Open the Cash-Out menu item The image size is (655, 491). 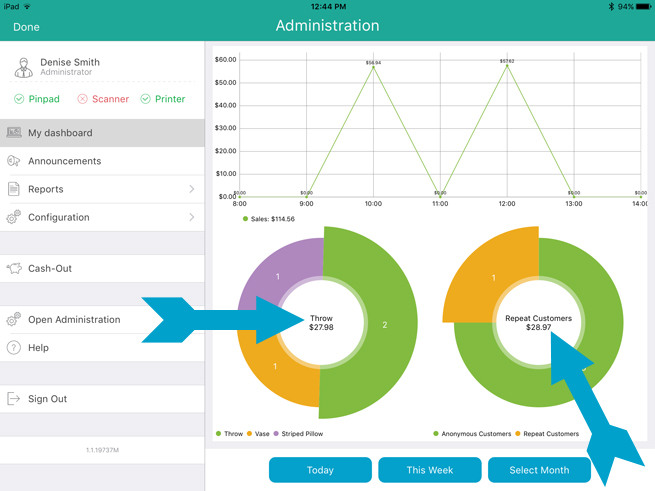[102, 268]
